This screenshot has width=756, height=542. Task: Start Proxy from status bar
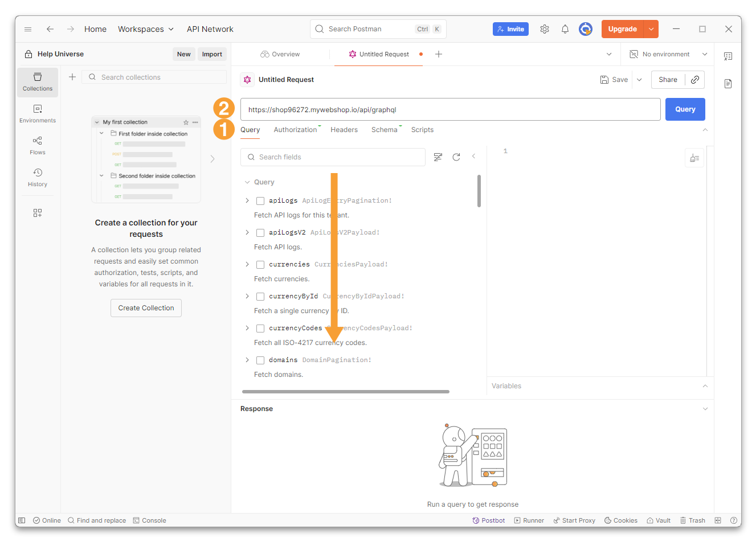click(x=574, y=520)
